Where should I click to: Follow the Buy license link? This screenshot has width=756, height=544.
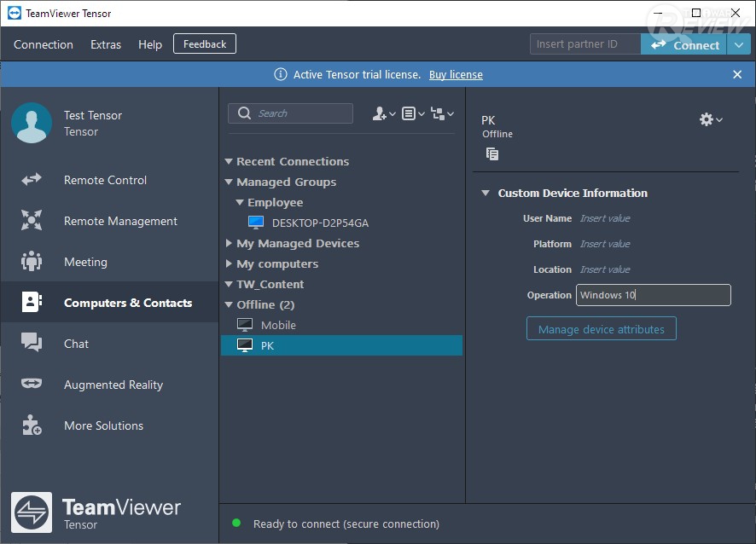click(x=456, y=75)
